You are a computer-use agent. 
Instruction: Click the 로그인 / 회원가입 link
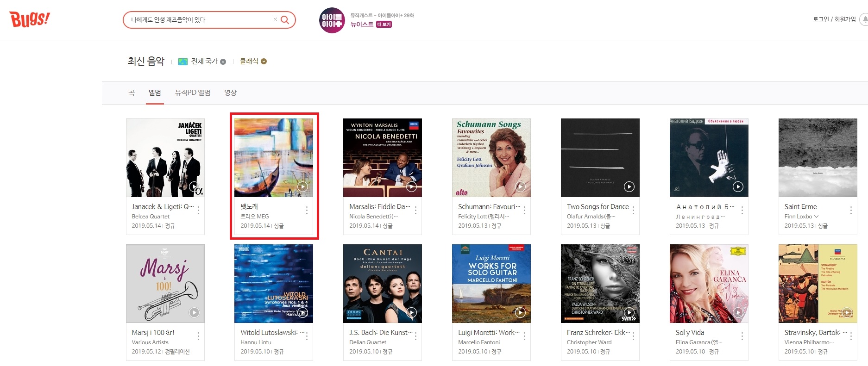coord(834,19)
